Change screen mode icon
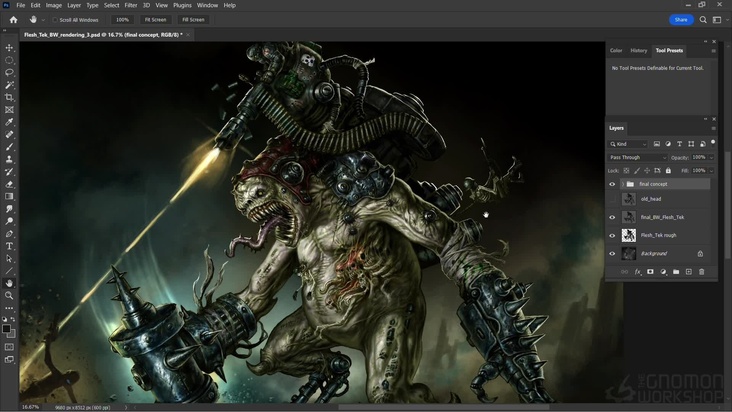 (x=9, y=359)
